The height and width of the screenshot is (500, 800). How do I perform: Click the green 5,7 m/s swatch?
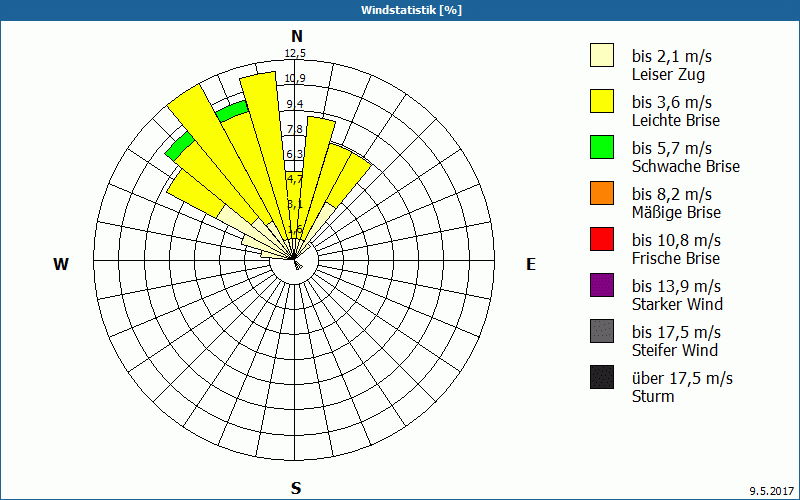(602, 147)
